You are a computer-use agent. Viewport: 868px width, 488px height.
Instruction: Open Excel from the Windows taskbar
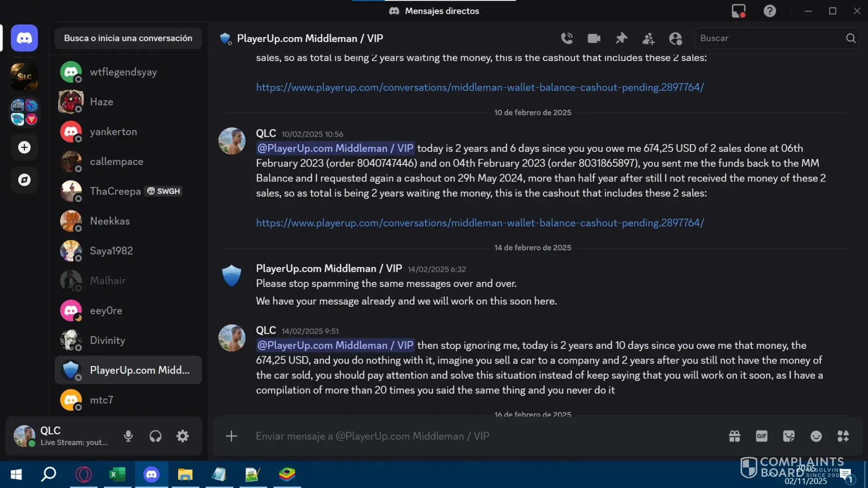click(x=117, y=474)
